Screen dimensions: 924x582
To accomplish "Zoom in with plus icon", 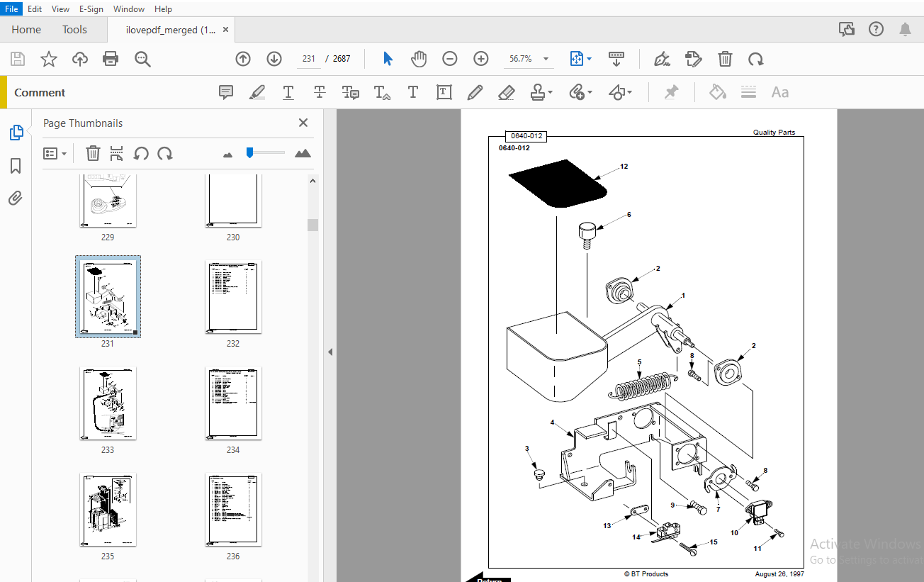I will (481, 59).
